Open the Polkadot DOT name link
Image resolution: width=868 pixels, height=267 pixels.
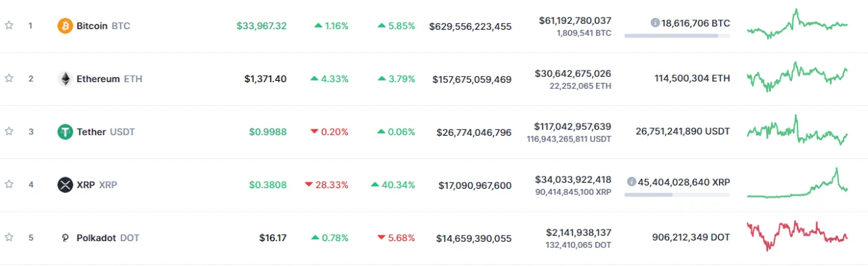[x=108, y=238]
